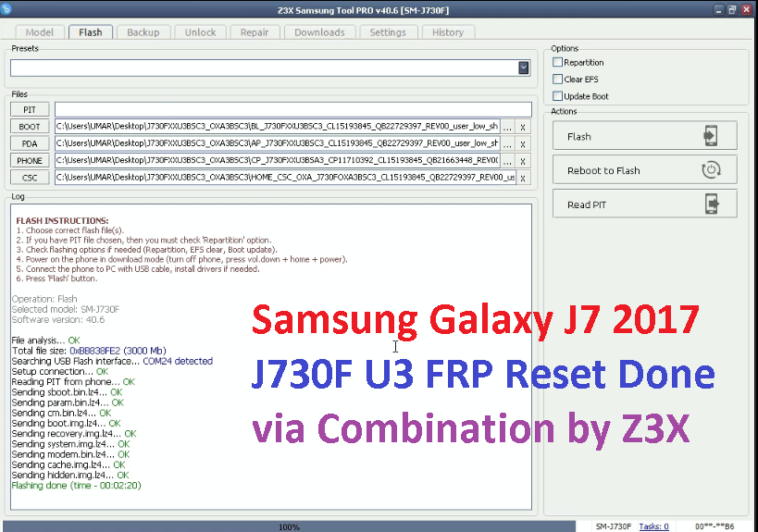Viewport: 758px width, 532px height.
Task: Click 'Software version: 40.6' log line
Action: pyautogui.click(x=58, y=320)
